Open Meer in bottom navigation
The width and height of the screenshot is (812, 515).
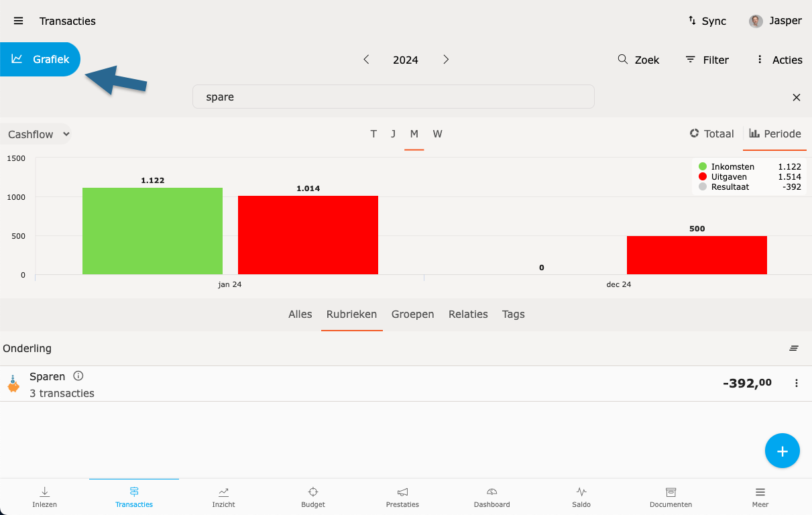760,497
